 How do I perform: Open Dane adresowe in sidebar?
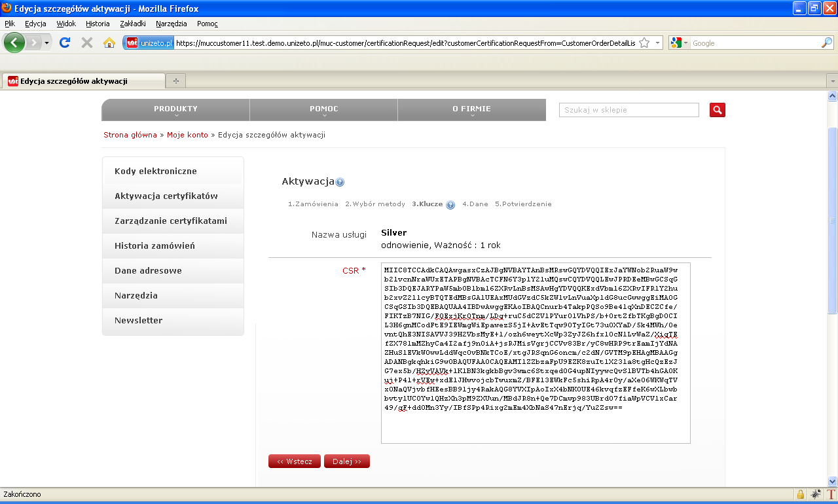173,271
